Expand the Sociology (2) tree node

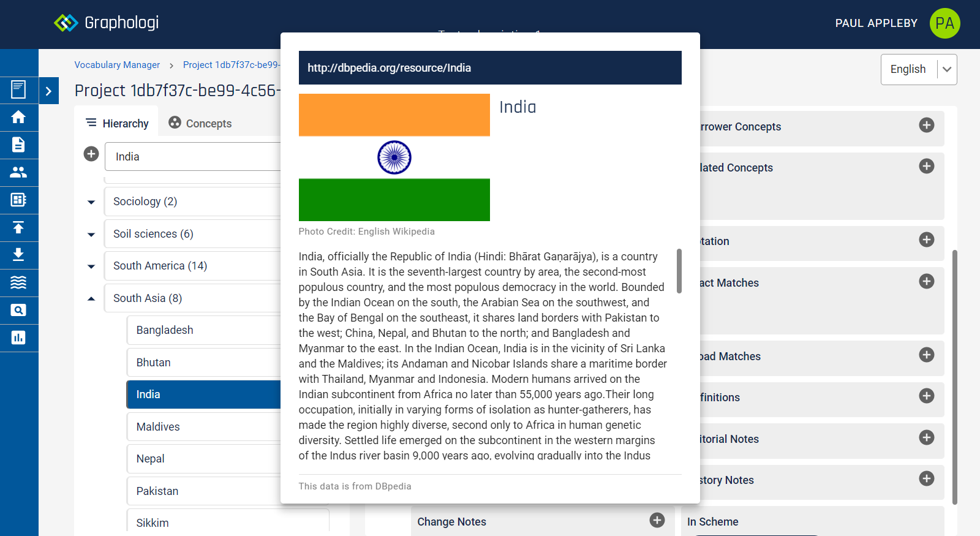pyautogui.click(x=91, y=202)
